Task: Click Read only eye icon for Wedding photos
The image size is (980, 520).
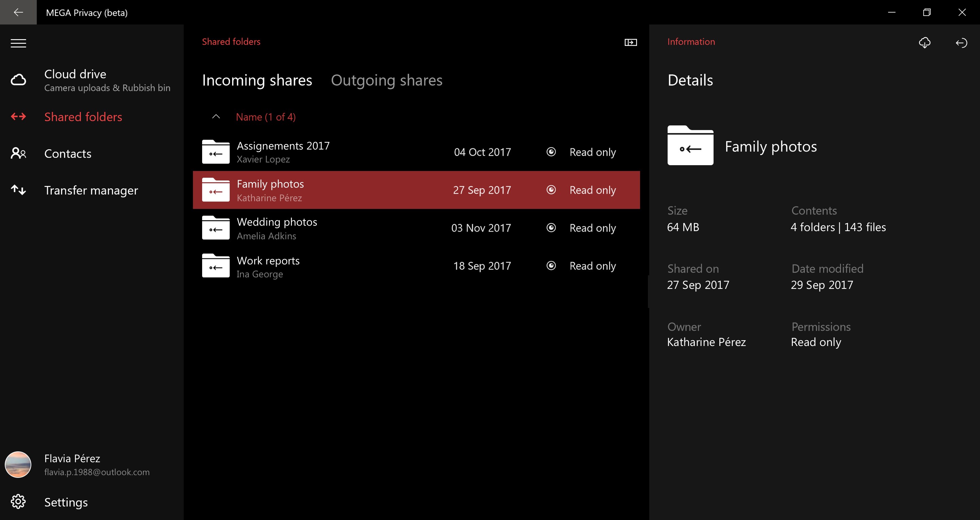Action: (551, 228)
